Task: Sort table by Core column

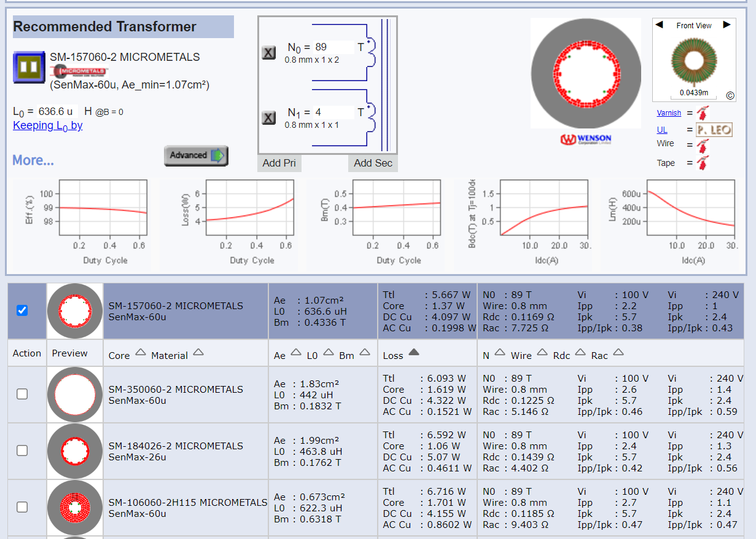Action: pos(141,353)
